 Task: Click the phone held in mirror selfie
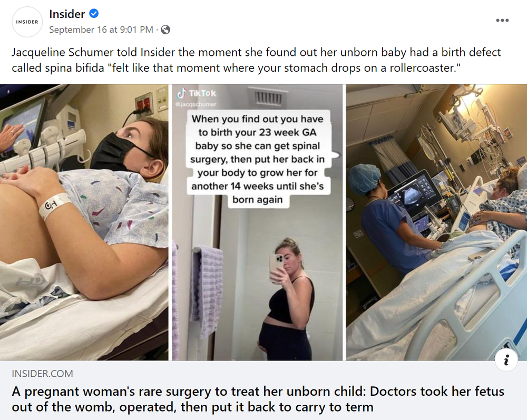[x=277, y=268]
